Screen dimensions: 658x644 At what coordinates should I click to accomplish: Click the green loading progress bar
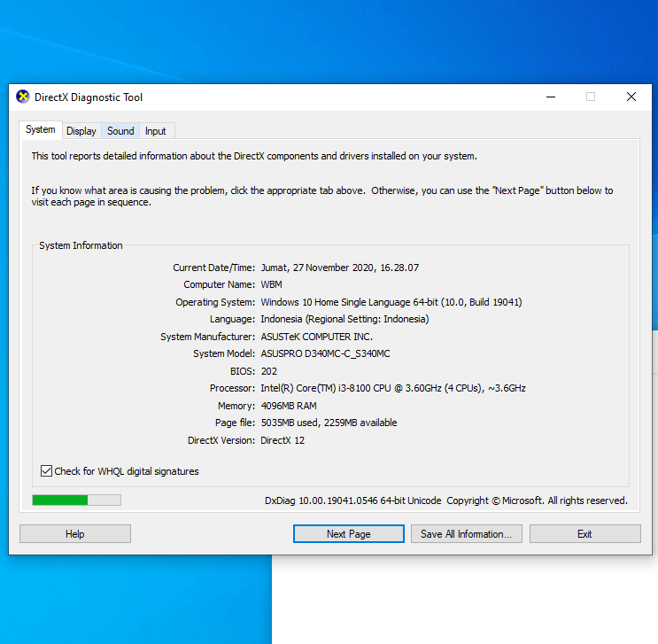[x=76, y=500]
